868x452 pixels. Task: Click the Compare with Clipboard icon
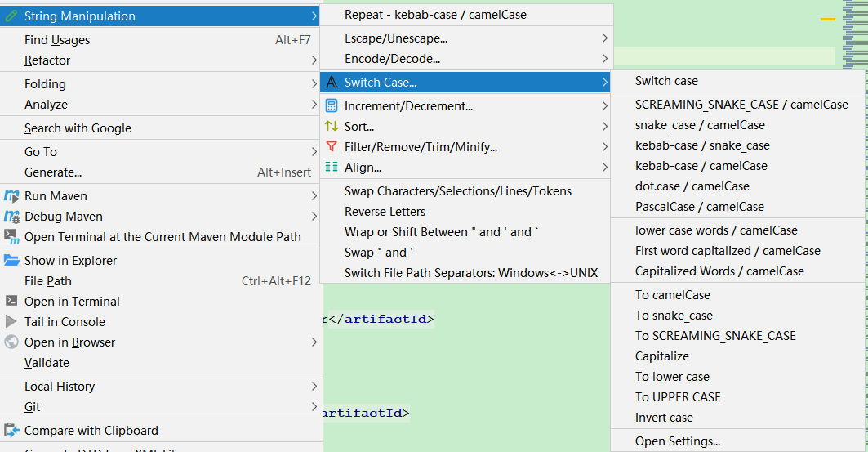[11, 431]
